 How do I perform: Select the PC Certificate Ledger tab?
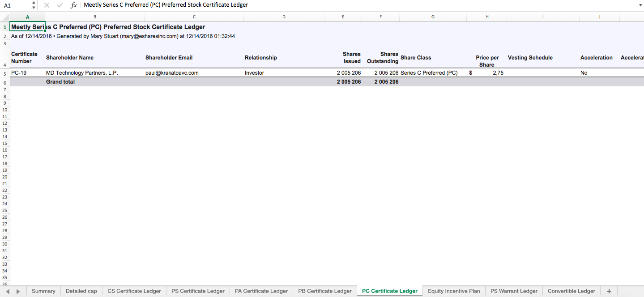click(x=390, y=291)
